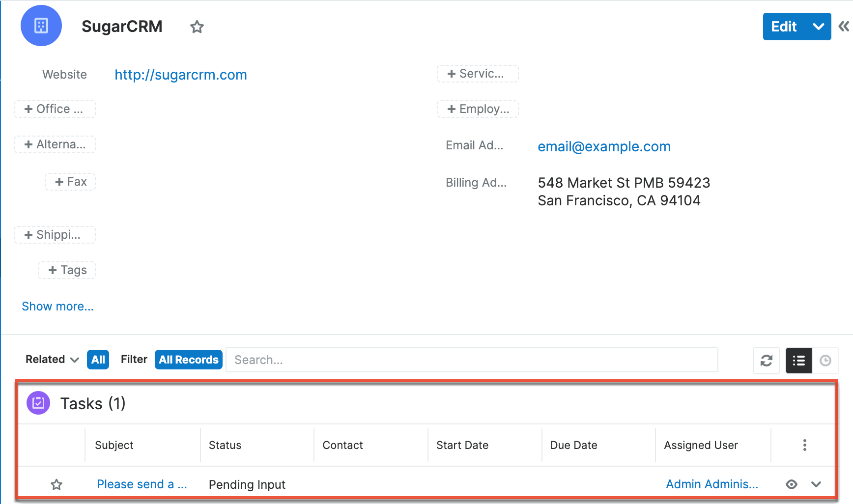Open the Tasks column options three-dot icon

coord(804,445)
